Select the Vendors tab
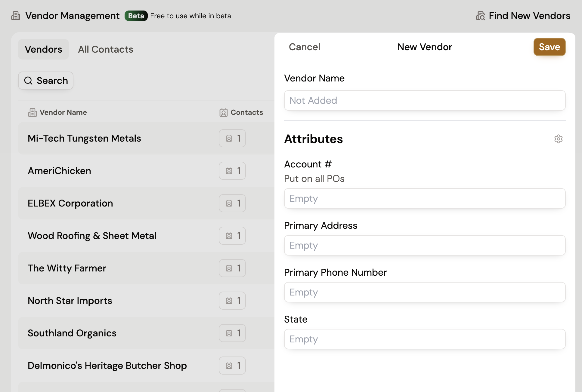The width and height of the screenshot is (582, 392). 43,49
